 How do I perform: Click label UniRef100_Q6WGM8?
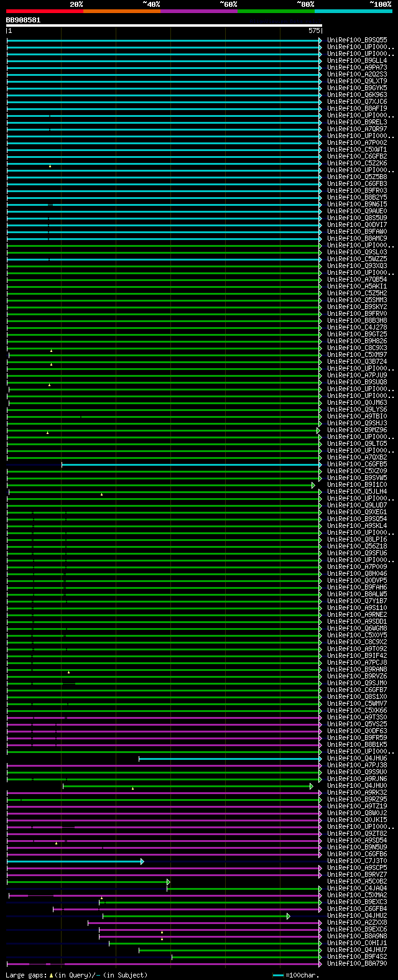[357, 628]
